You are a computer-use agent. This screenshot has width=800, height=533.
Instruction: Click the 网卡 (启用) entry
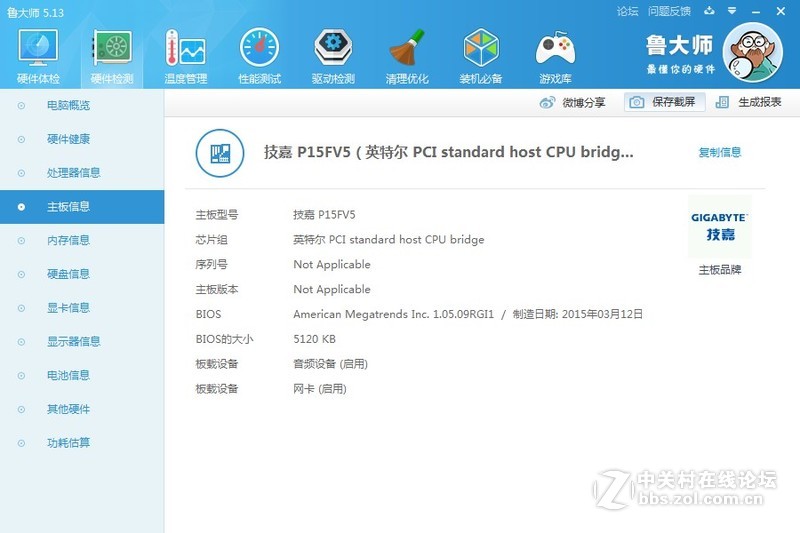[319, 389]
